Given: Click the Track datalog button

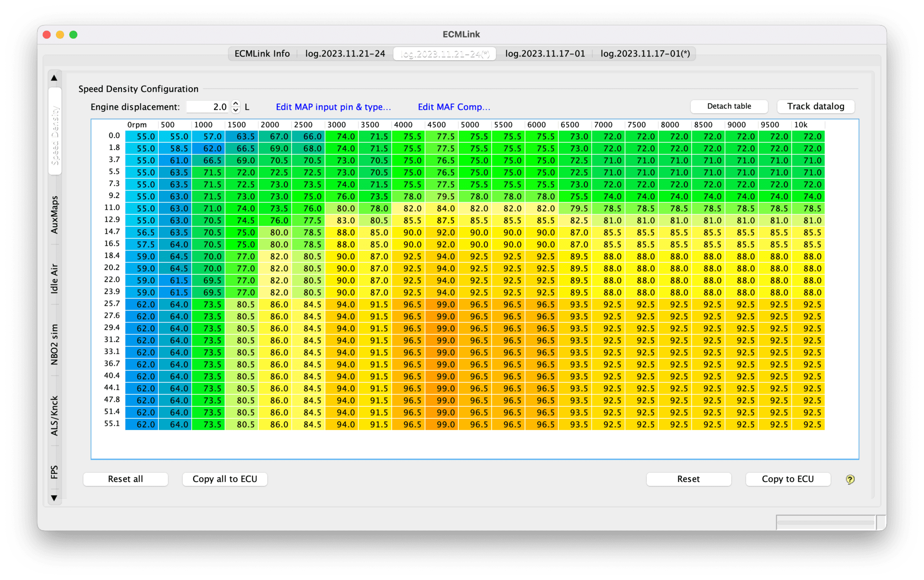Looking at the screenshot, I should coord(815,106).
